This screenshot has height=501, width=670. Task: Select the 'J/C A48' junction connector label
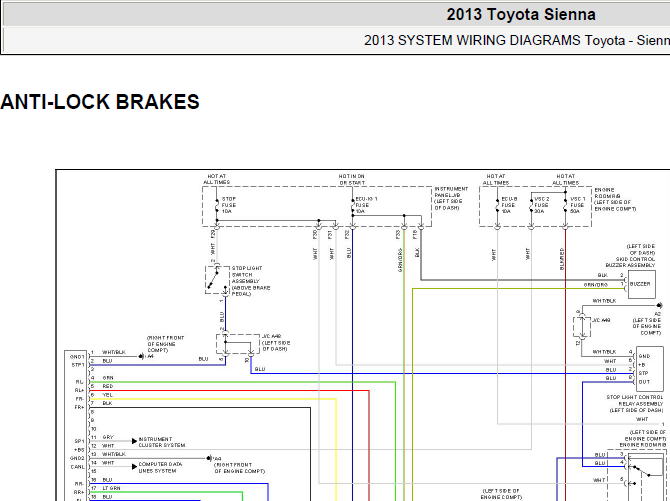tap(272, 336)
